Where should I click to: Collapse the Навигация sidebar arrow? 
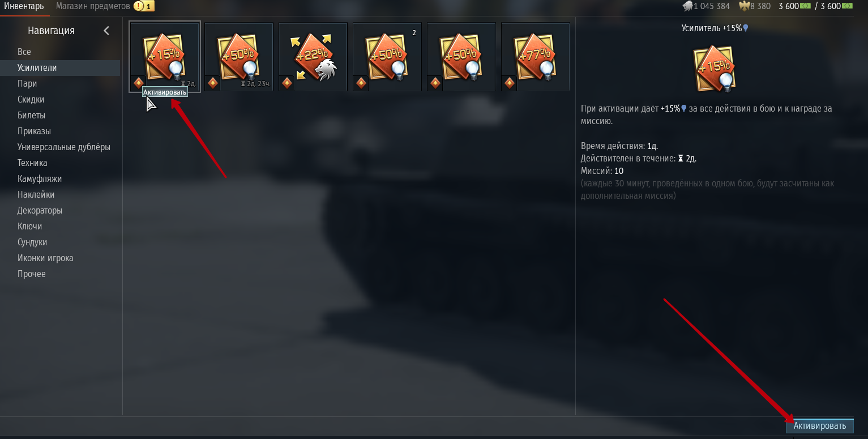(106, 31)
